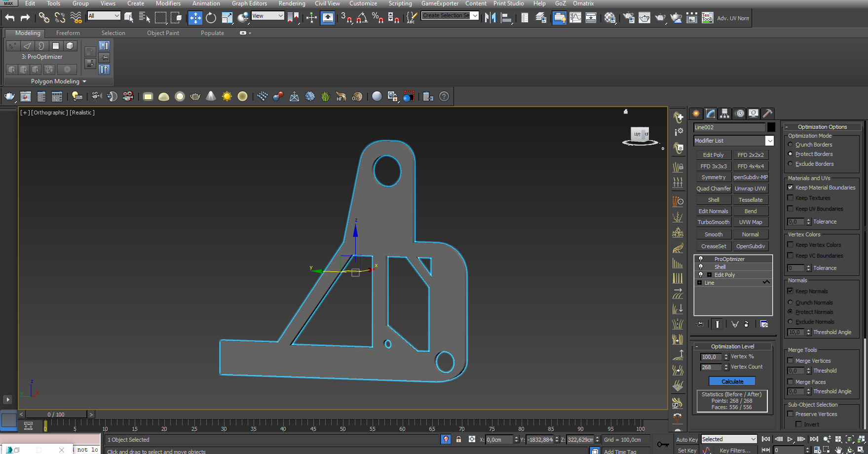Open the Mirror tool
This screenshot has height=454, width=868.
pos(490,18)
